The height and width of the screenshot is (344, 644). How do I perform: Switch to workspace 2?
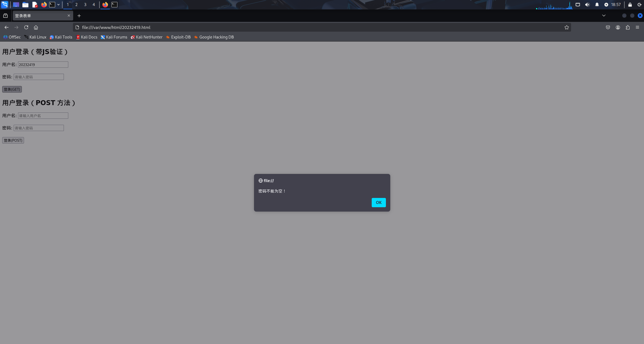point(76,5)
